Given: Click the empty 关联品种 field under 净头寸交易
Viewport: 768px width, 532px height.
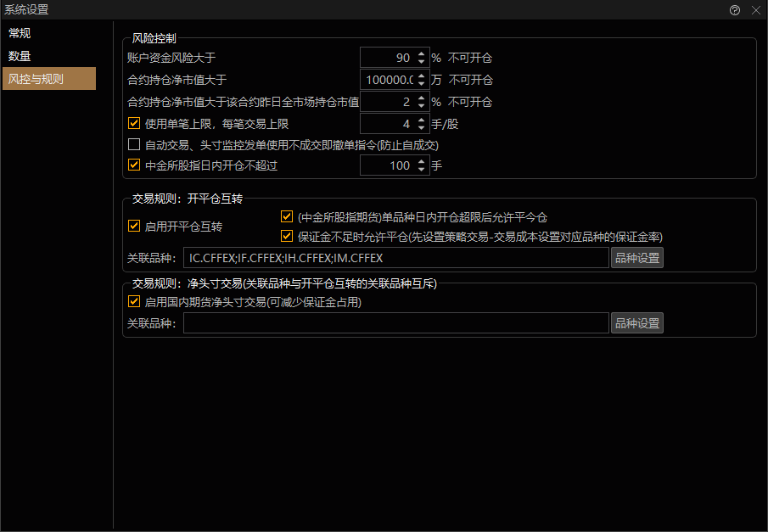Looking at the screenshot, I should (395, 322).
